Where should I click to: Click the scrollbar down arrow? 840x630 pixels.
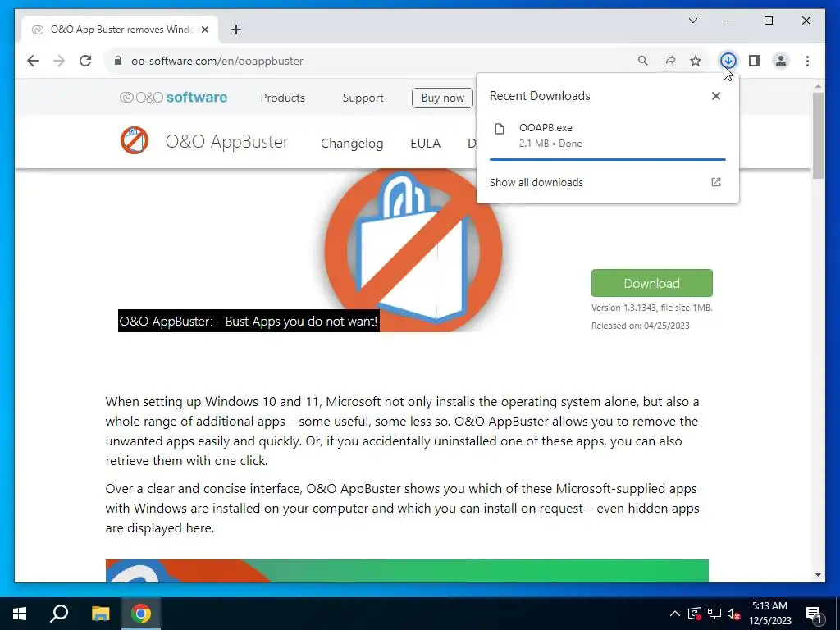click(818, 575)
